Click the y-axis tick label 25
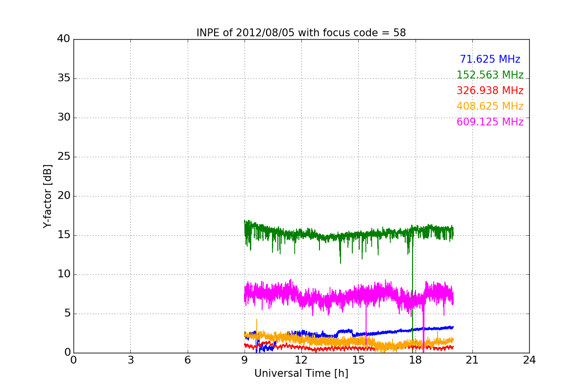The image size is (588, 392). (64, 157)
